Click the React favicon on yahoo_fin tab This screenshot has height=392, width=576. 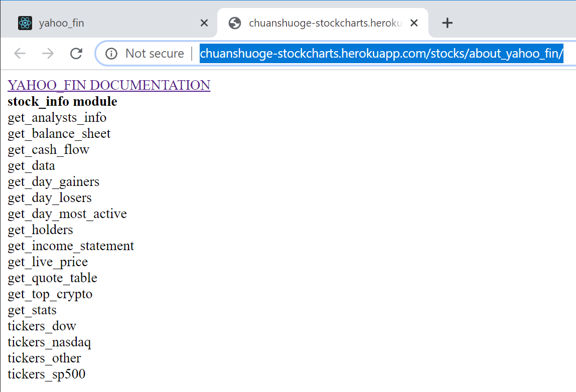25,23
